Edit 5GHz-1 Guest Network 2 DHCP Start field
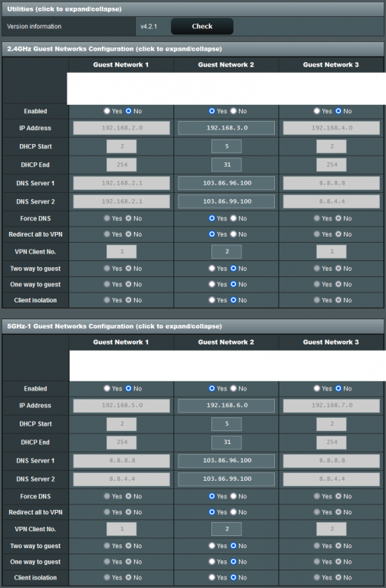Viewport: 386px width, 588px height. pos(227,423)
